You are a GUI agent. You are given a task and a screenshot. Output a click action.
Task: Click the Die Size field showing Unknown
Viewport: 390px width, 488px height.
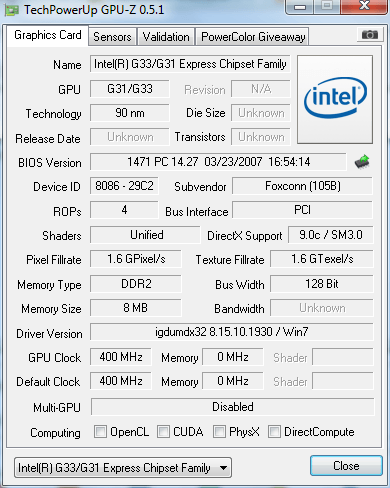(261, 113)
